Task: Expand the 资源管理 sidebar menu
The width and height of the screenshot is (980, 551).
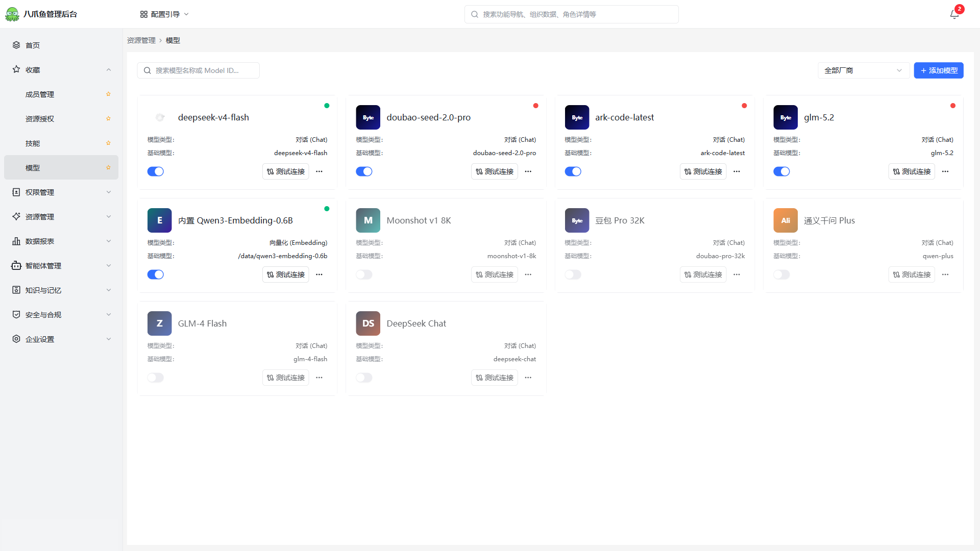Action: point(61,216)
